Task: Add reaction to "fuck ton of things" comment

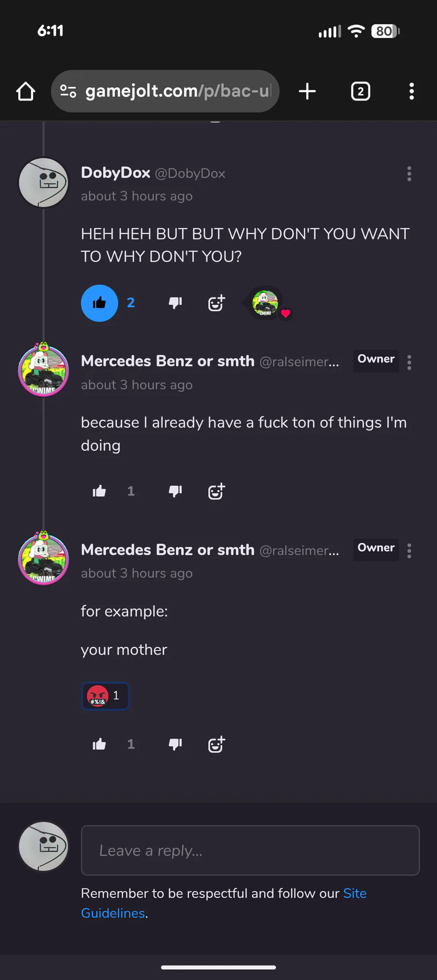Action: (216, 491)
